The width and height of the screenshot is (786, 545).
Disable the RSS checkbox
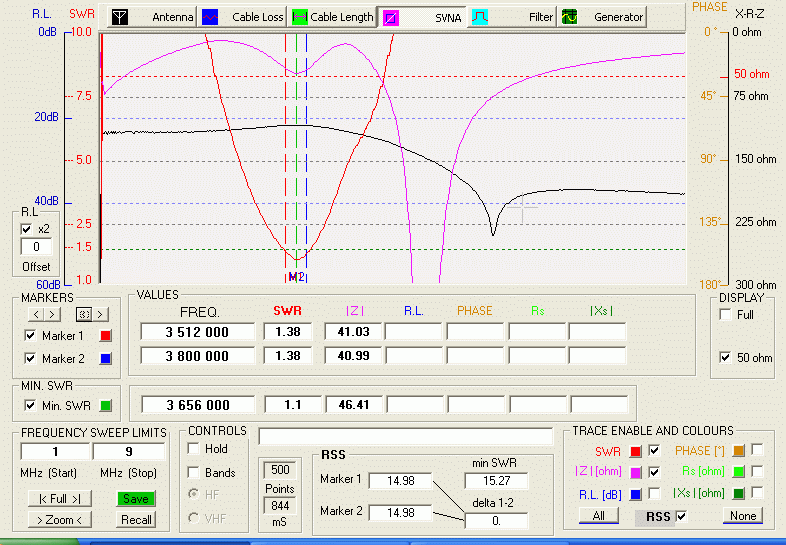[682, 516]
